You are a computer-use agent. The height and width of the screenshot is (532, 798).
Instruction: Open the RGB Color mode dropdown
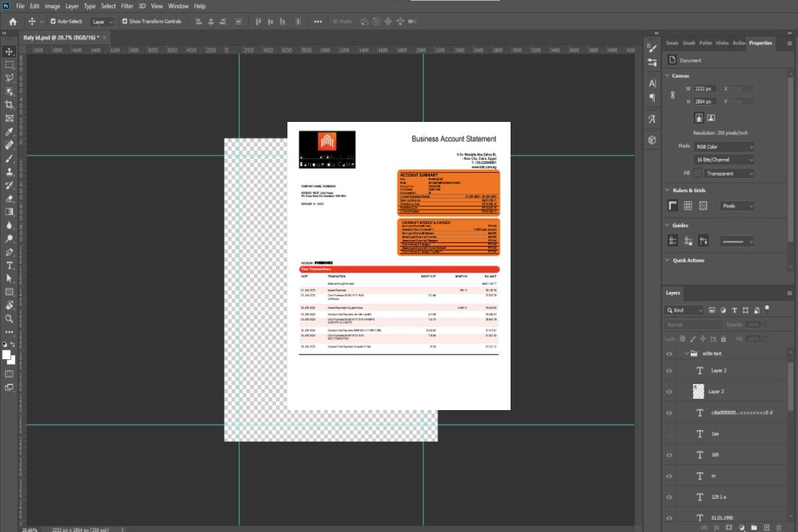pos(724,147)
